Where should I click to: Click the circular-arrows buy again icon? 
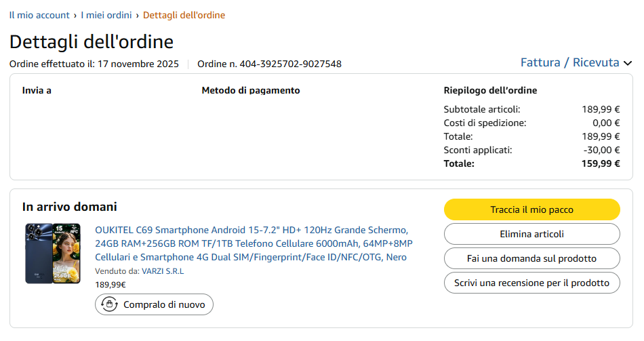coord(108,305)
